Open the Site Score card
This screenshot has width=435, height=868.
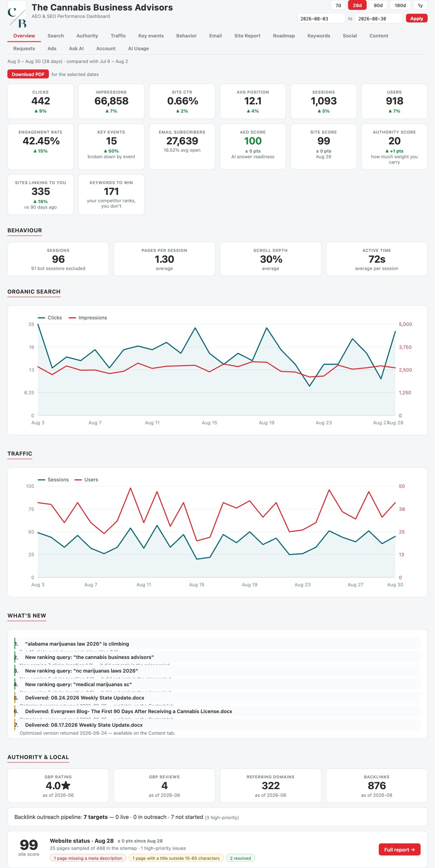(x=324, y=147)
